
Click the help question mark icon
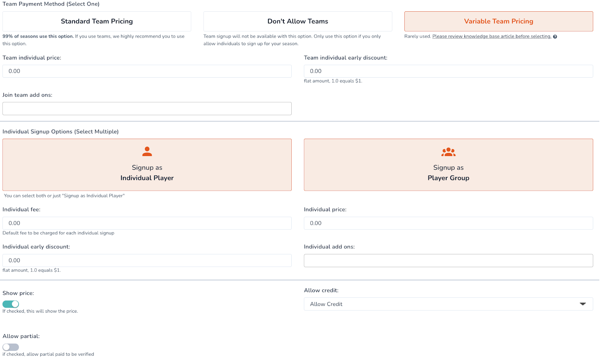coord(555,37)
